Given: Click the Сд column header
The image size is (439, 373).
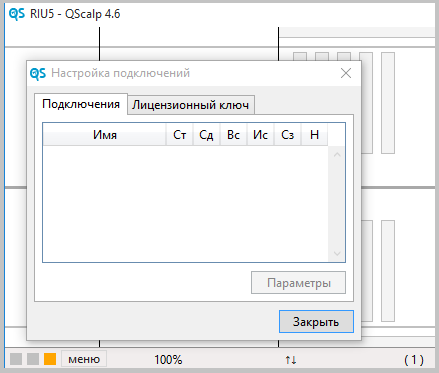Looking at the screenshot, I should (206, 135).
